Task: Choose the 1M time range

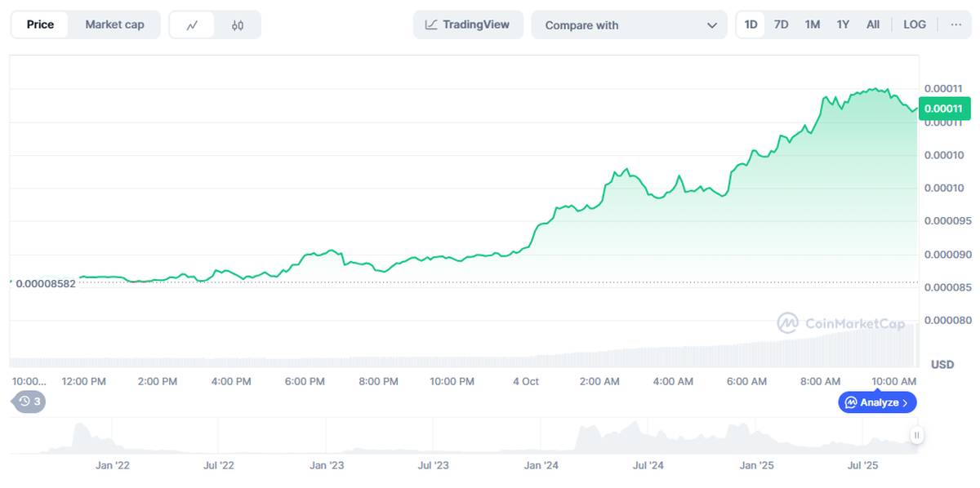Action: point(813,24)
